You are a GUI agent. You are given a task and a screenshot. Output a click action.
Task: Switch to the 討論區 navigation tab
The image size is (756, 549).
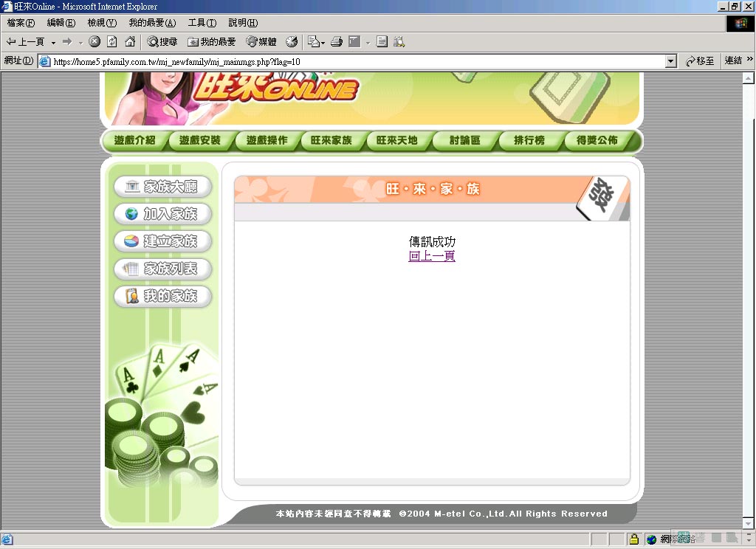[x=464, y=140]
